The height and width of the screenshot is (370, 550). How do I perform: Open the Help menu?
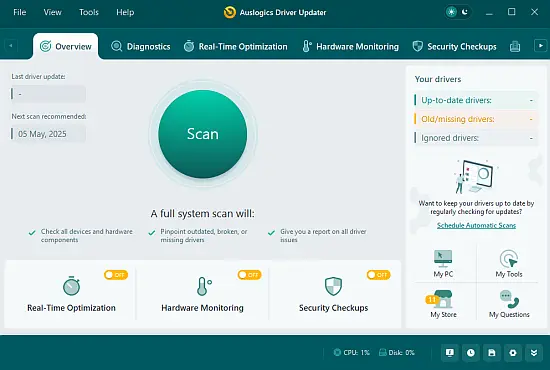[x=125, y=12]
